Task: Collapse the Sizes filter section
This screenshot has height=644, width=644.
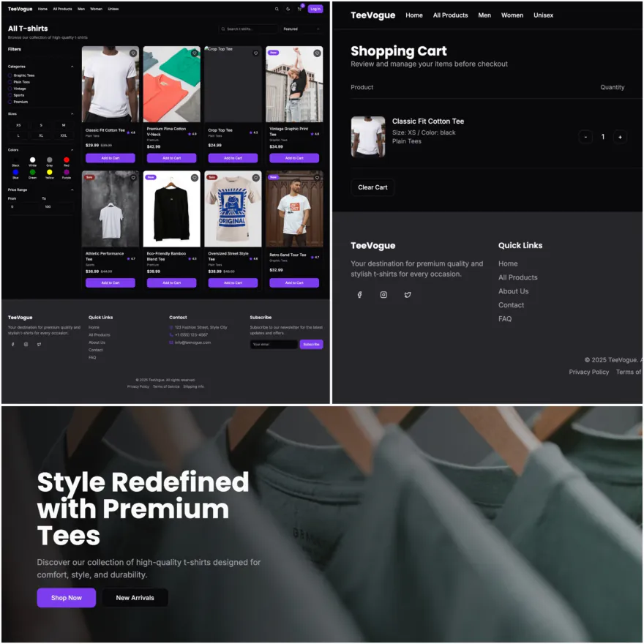Action: tap(72, 113)
